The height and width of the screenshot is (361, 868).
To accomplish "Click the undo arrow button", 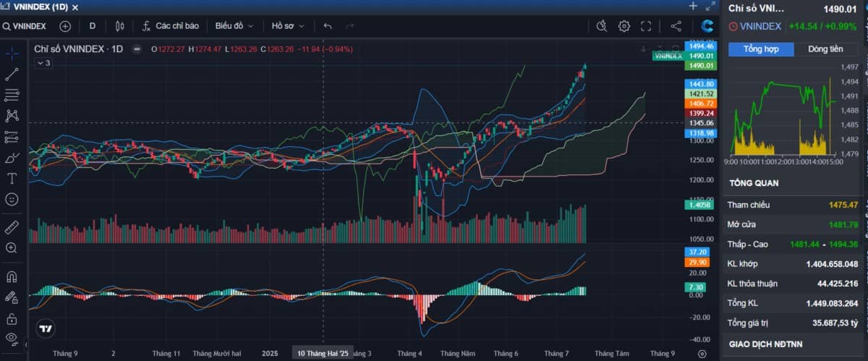I will tap(328, 26).
